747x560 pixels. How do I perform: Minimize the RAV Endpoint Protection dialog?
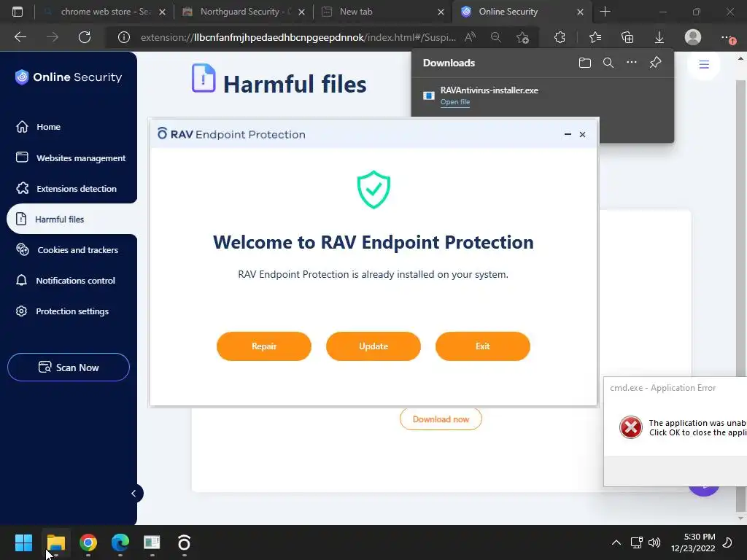pos(568,134)
